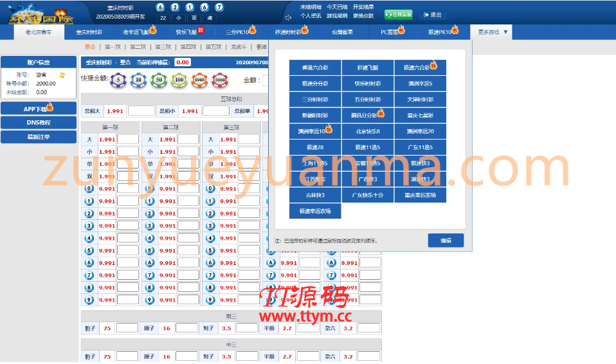Screen dimensions: 616x364
Task: Click 总和大 amount input field
Action: [141, 111]
